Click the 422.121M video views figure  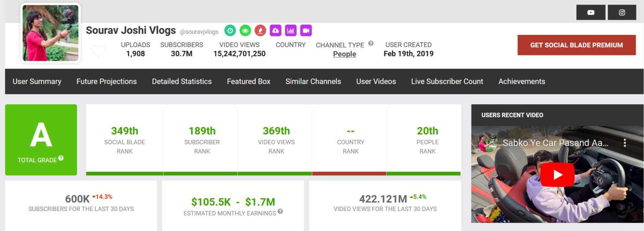pos(383,199)
